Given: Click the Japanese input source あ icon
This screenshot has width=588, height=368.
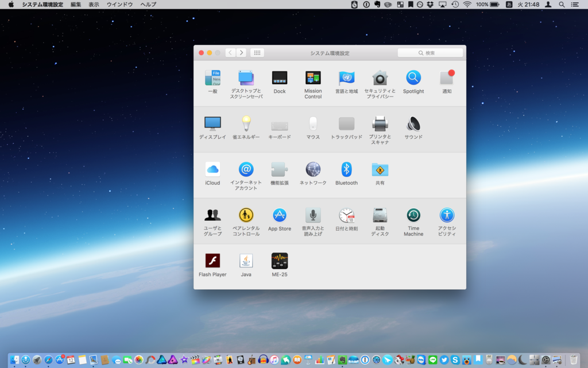Looking at the screenshot, I should (x=509, y=5).
